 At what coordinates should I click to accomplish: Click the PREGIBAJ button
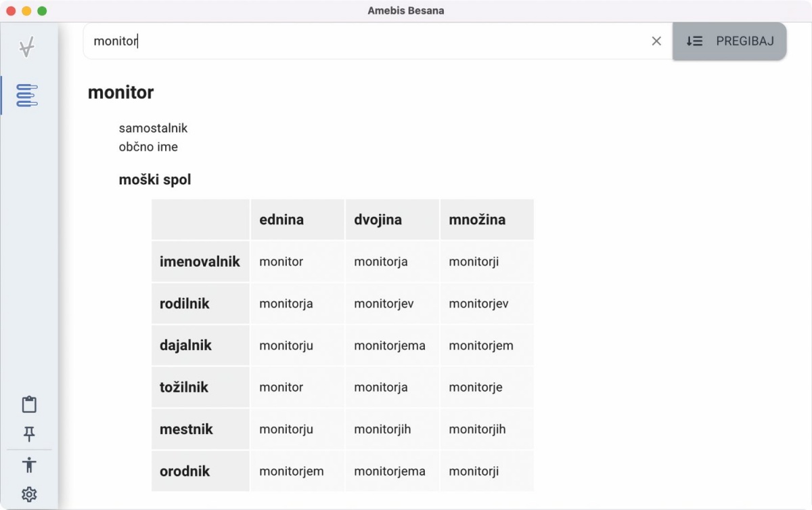pyautogui.click(x=729, y=41)
